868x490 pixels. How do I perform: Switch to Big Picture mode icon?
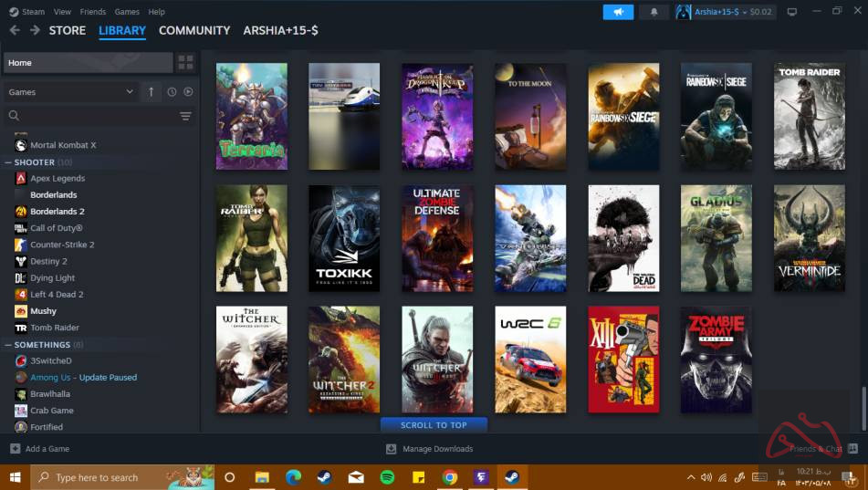[x=791, y=12]
